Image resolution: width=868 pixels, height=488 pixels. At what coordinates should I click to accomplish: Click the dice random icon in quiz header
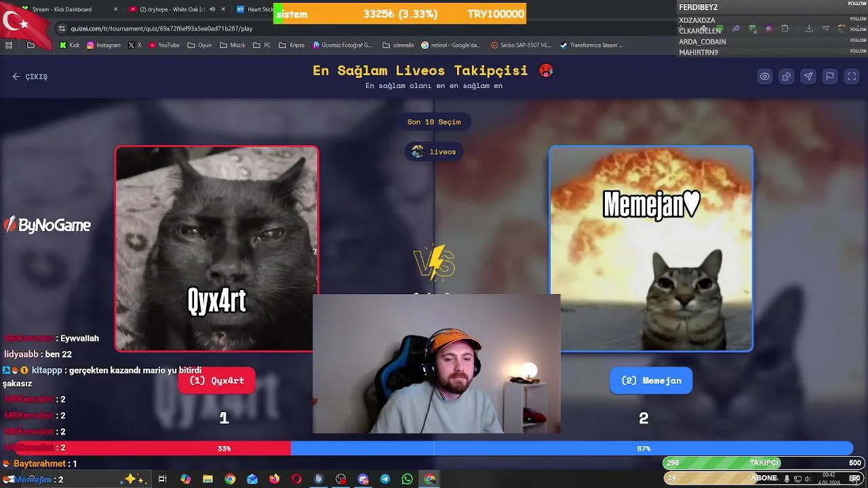pyautogui.click(x=787, y=77)
